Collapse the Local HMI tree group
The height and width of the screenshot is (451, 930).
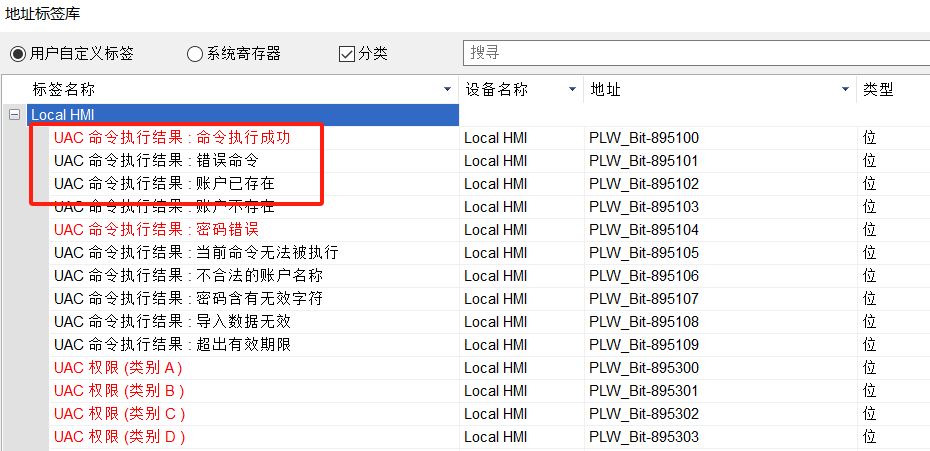14,115
